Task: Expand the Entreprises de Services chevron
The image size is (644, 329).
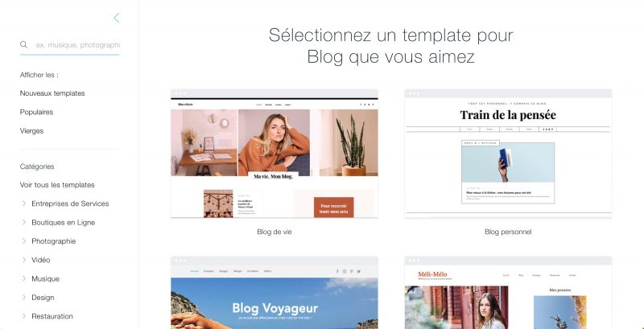Action: coord(24,204)
